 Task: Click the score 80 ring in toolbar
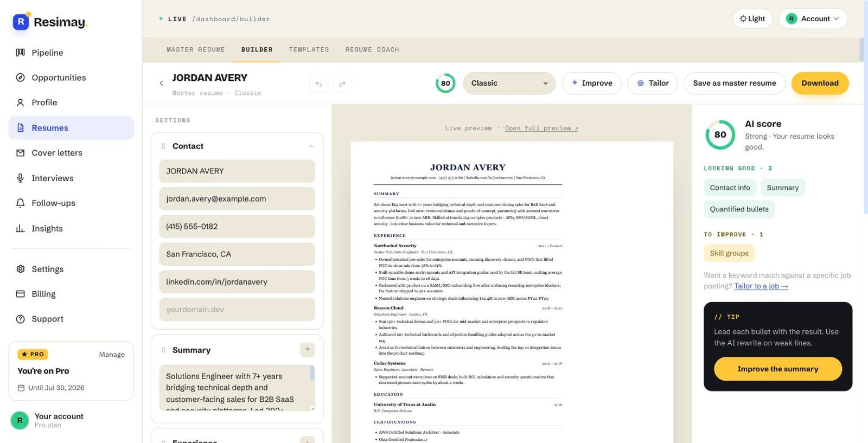445,84
